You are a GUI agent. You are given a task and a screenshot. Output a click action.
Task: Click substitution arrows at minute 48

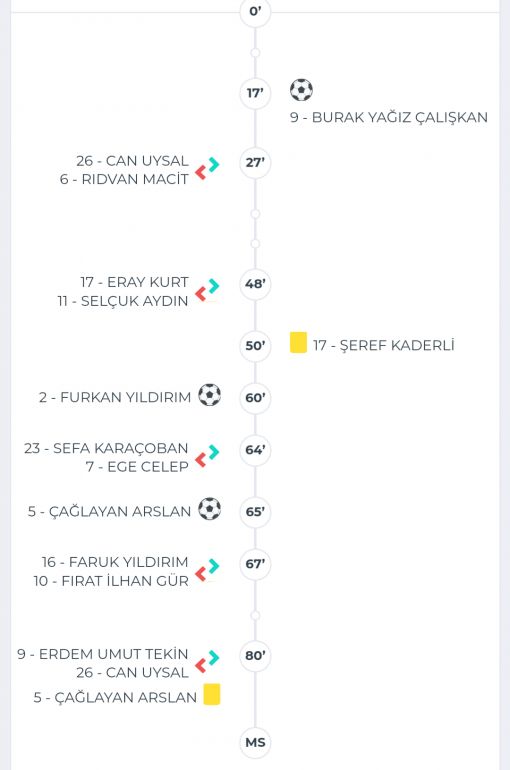click(207, 290)
